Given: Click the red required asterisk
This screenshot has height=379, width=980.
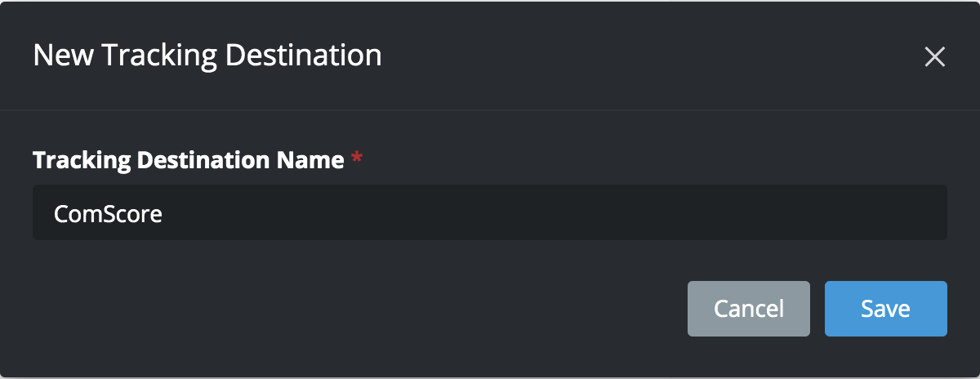Looking at the screenshot, I should point(356,158).
